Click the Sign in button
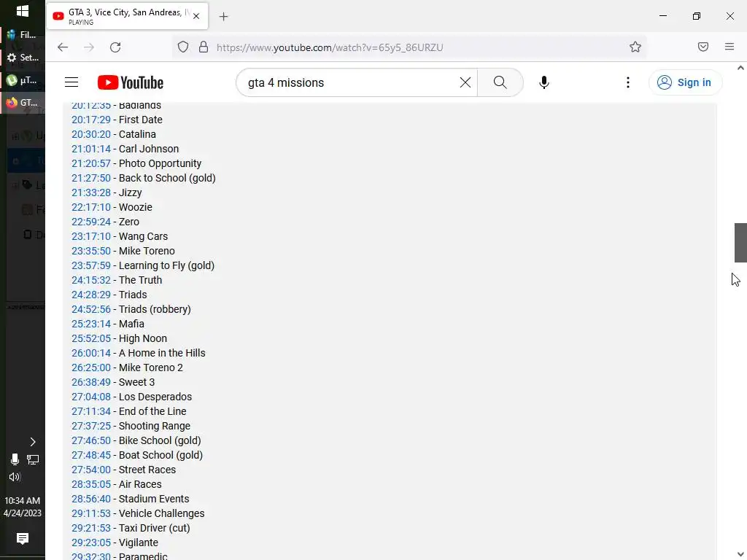Screen dimensions: 747x560 [685, 82]
